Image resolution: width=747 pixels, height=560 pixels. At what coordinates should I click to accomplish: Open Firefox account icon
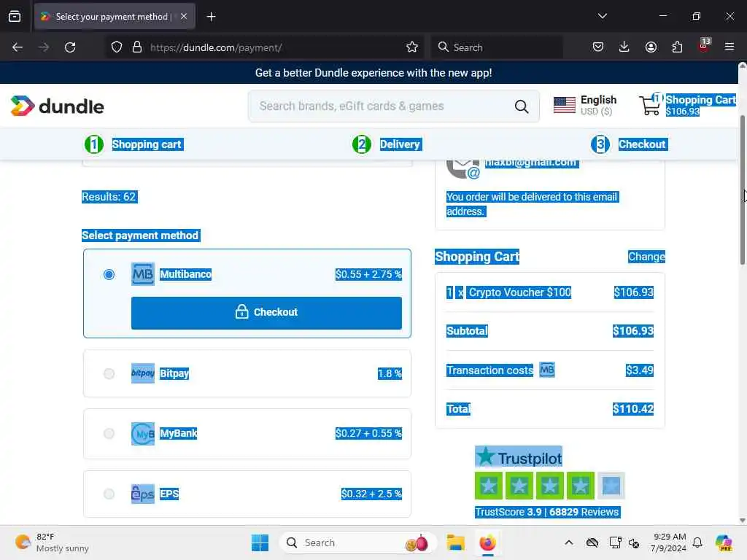point(651,47)
